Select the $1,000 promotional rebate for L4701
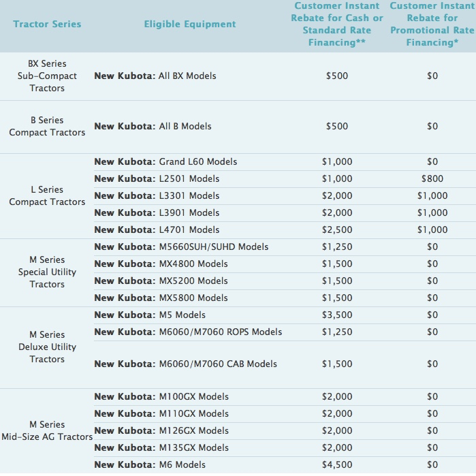This screenshot has height=476, width=476. (432, 229)
